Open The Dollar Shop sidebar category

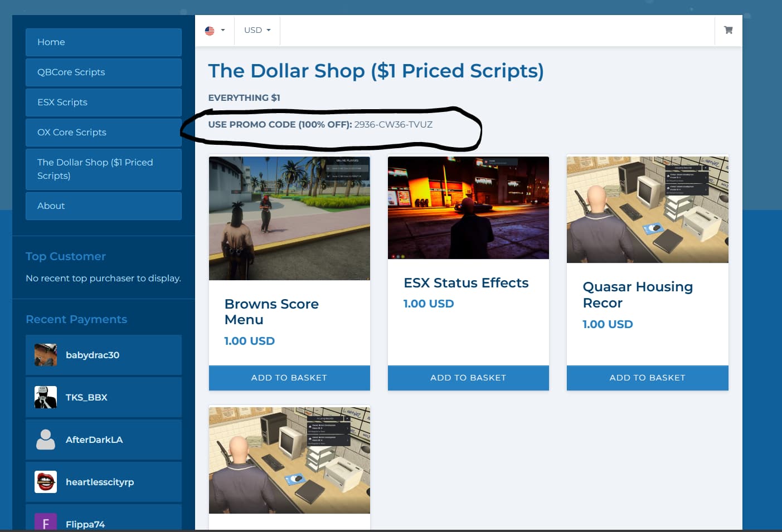[104, 169]
